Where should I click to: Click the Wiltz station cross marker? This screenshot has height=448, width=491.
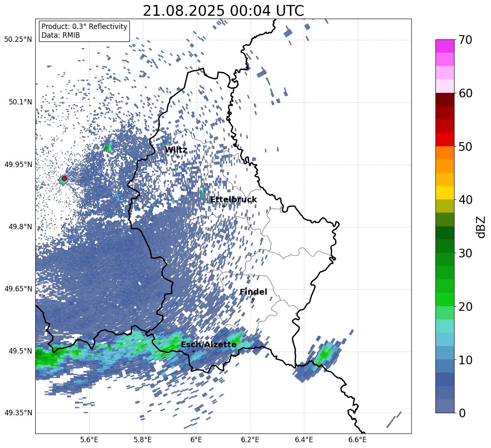pos(178,157)
